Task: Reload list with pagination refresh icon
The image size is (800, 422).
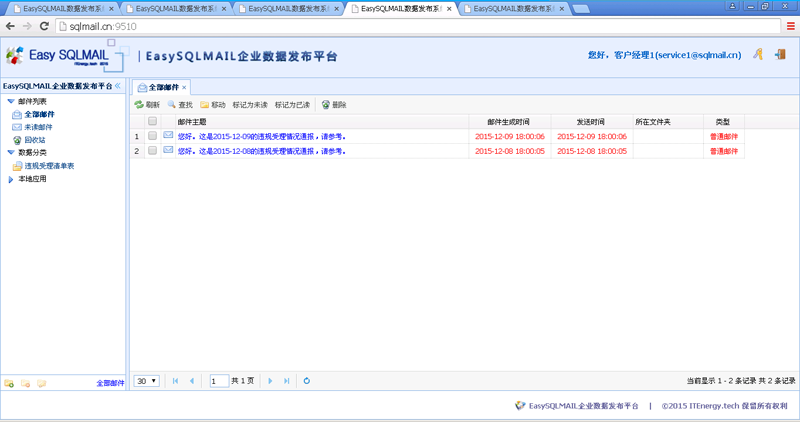Action: click(x=307, y=381)
